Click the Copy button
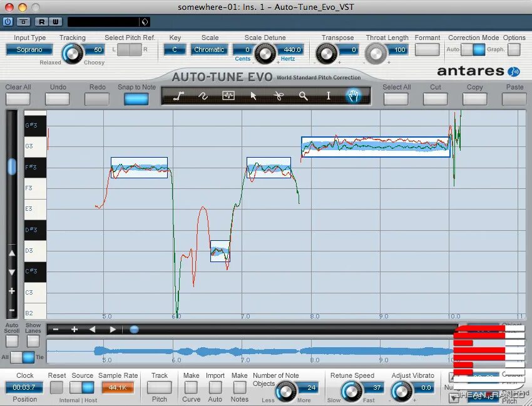The image size is (532, 406). (474, 99)
